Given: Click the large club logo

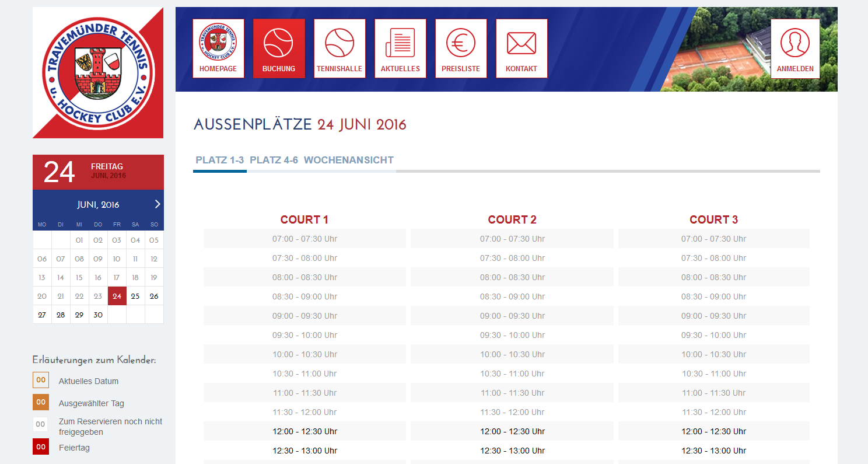Looking at the screenshot, I should [x=98, y=73].
